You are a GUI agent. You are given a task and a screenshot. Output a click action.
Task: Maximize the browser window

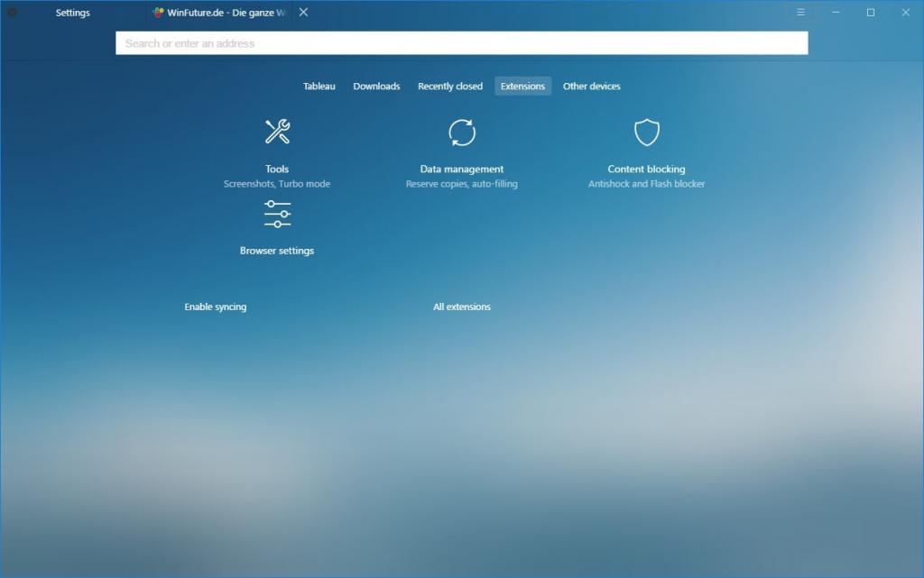pos(871,13)
